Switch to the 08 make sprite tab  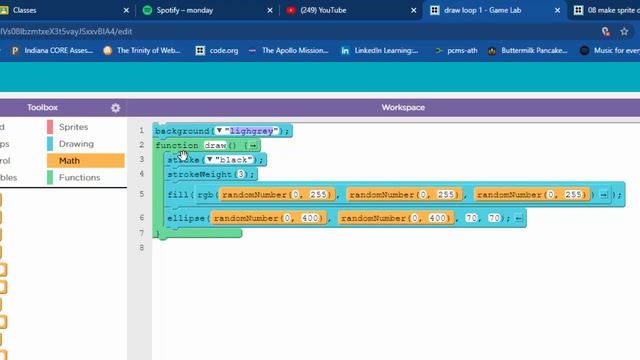(606, 10)
